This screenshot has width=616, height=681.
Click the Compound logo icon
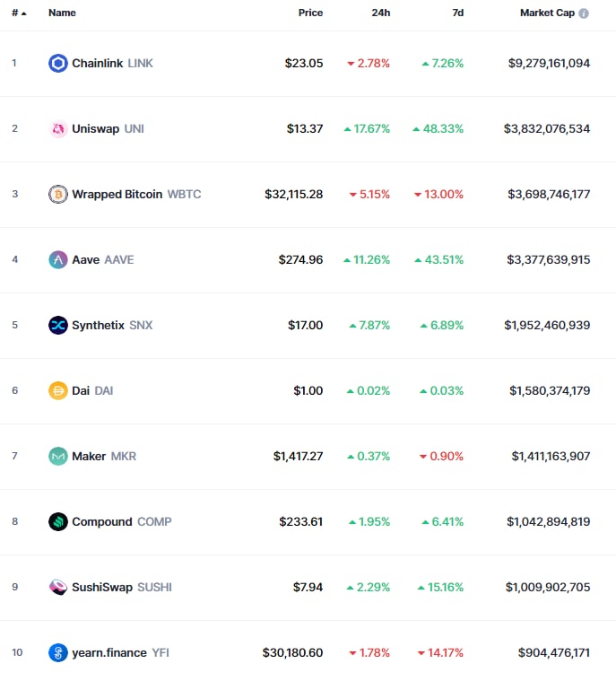pyautogui.click(x=58, y=522)
